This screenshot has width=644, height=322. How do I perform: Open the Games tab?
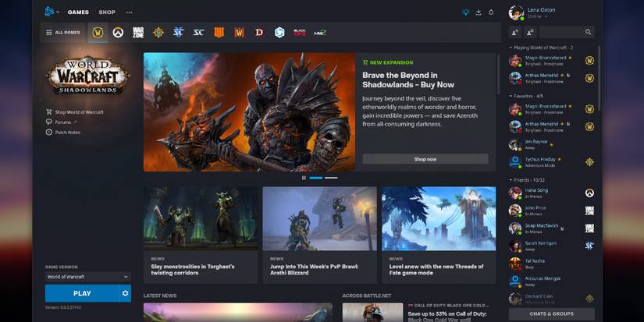coord(78,12)
